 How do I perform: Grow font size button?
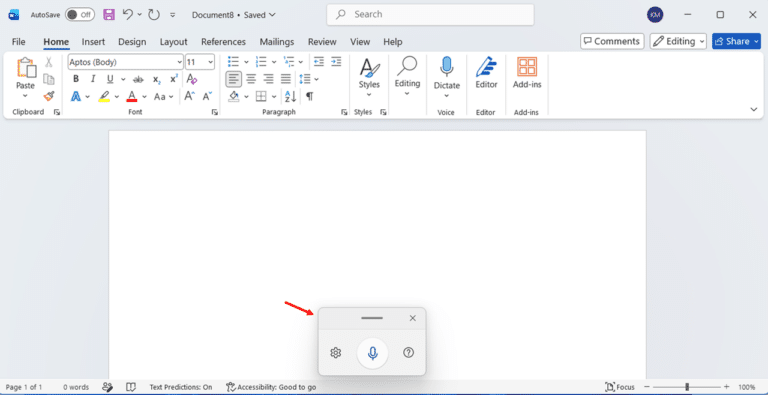(x=190, y=96)
